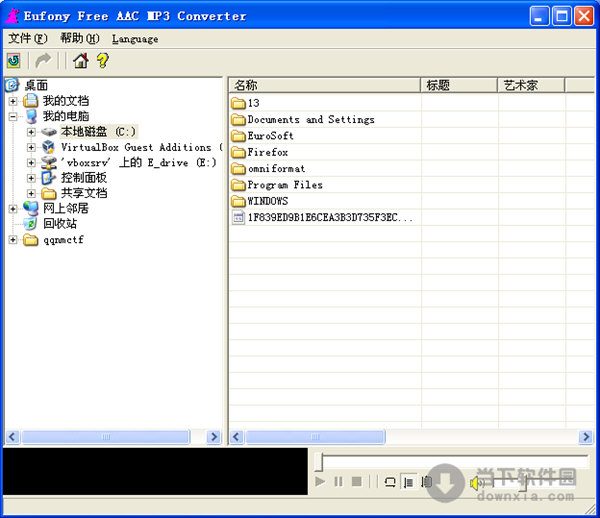
Task: Click the black visualization display panel
Action: click(155, 471)
